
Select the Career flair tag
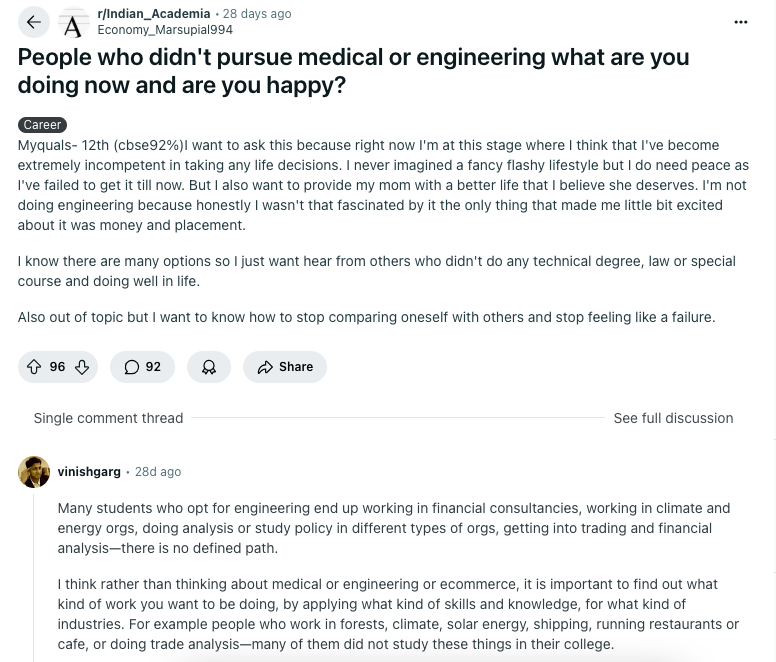click(43, 125)
